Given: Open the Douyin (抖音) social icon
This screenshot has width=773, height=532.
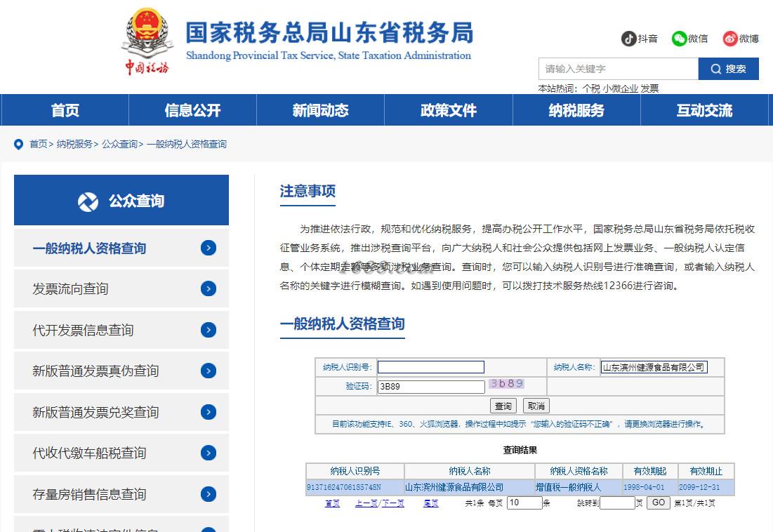Looking at the screenshot, I should 628,39.
